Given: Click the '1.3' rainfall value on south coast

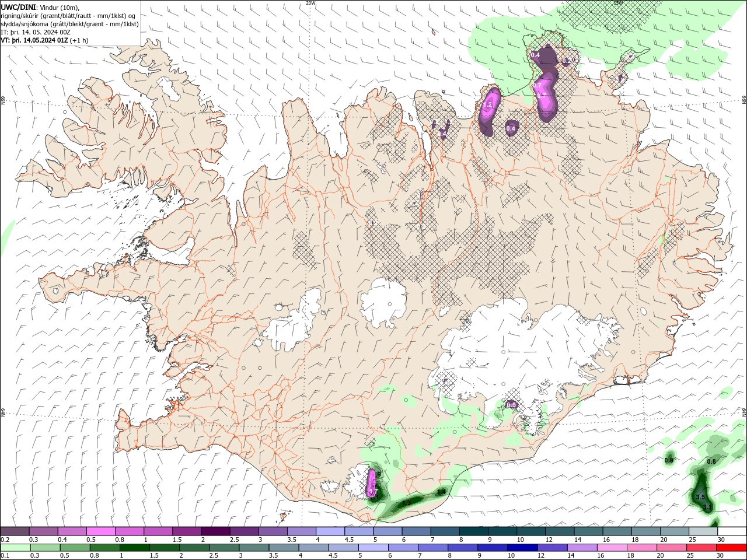Looking at the screenshot, I should [x=407, y=502].
